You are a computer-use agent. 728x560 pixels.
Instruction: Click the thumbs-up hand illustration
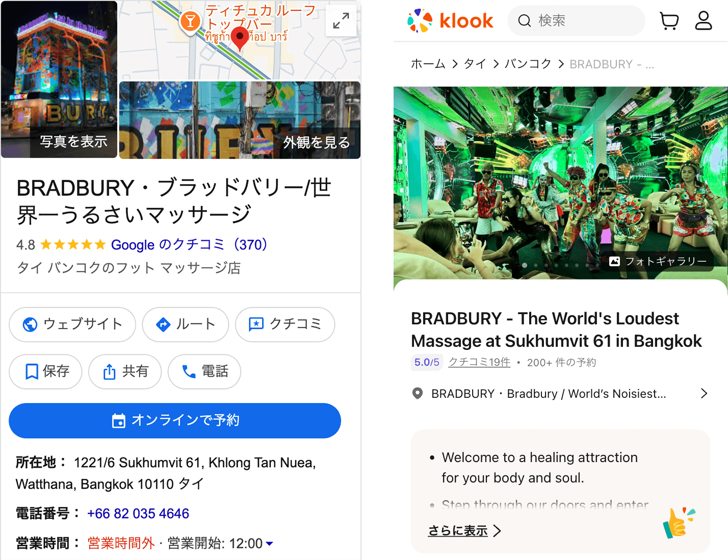678,523
